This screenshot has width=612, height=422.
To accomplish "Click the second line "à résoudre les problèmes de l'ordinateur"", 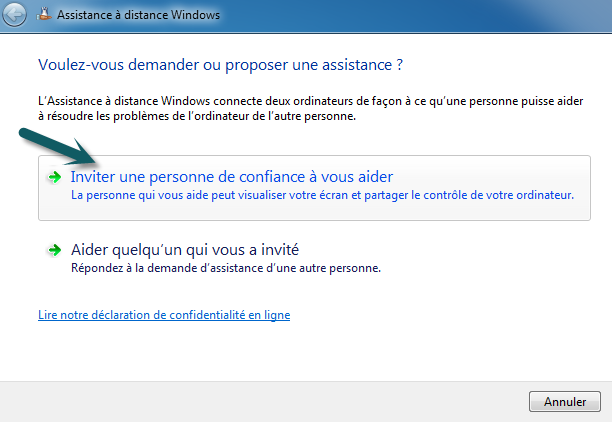I will (196, 116).
